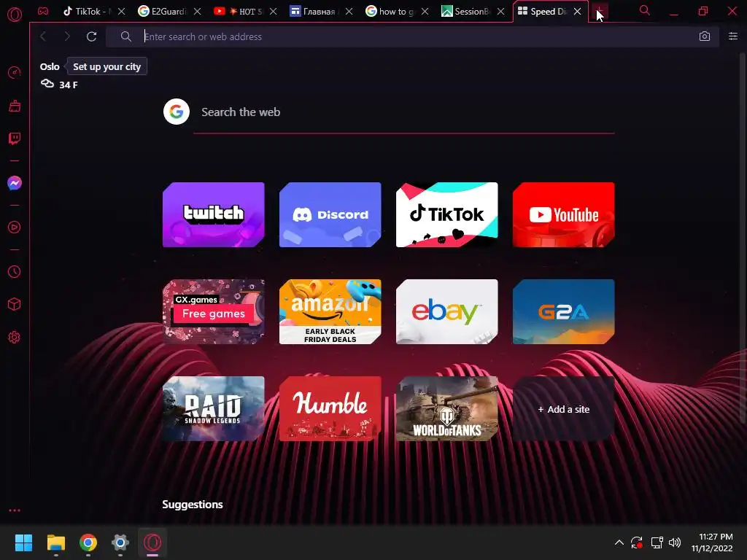
Task: Open File Explorer from taskbar
Action: 55,542
